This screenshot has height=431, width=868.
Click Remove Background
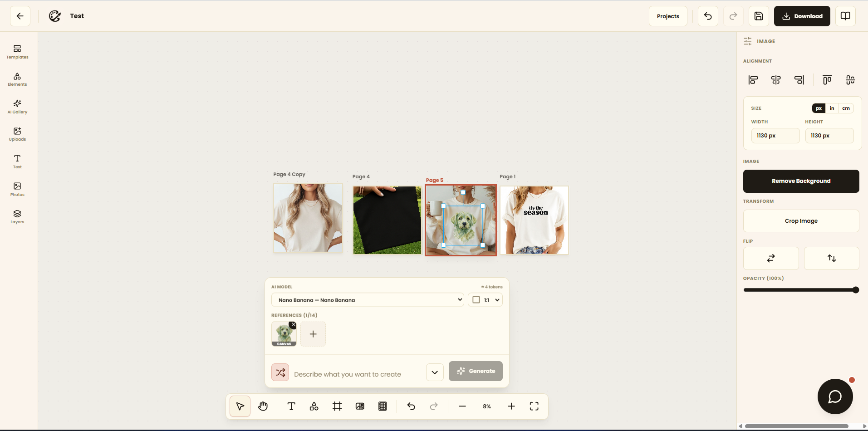click(801, 181)
